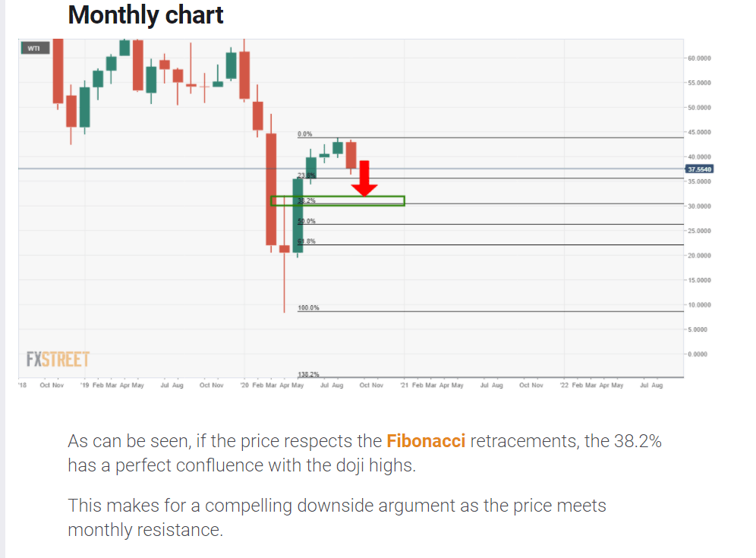The image size is (756, 558).
Task: Click the red down arrow on chart
Action: coord(365,179)
